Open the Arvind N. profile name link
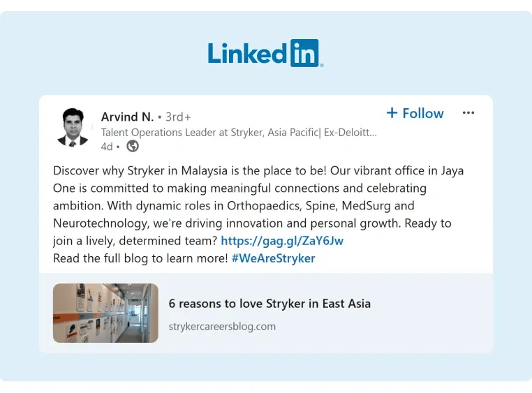The image size is (532, 393). tap(127, 117)
